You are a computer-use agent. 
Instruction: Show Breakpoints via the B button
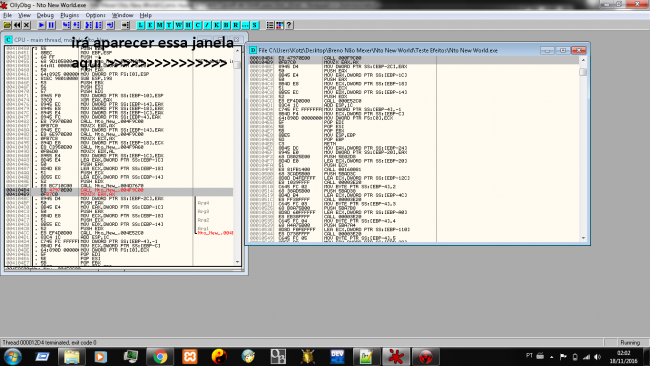[226, 25]
